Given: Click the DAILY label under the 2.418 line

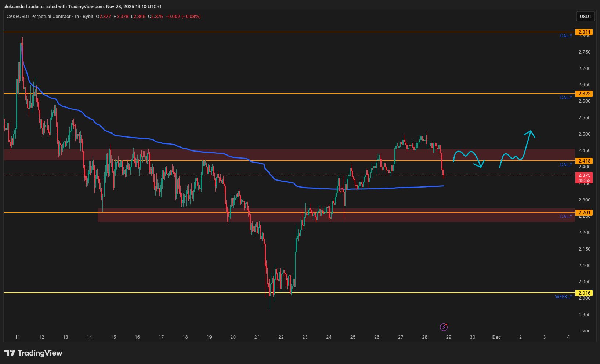Looking at the screenshot, I should tap(566, 165).
